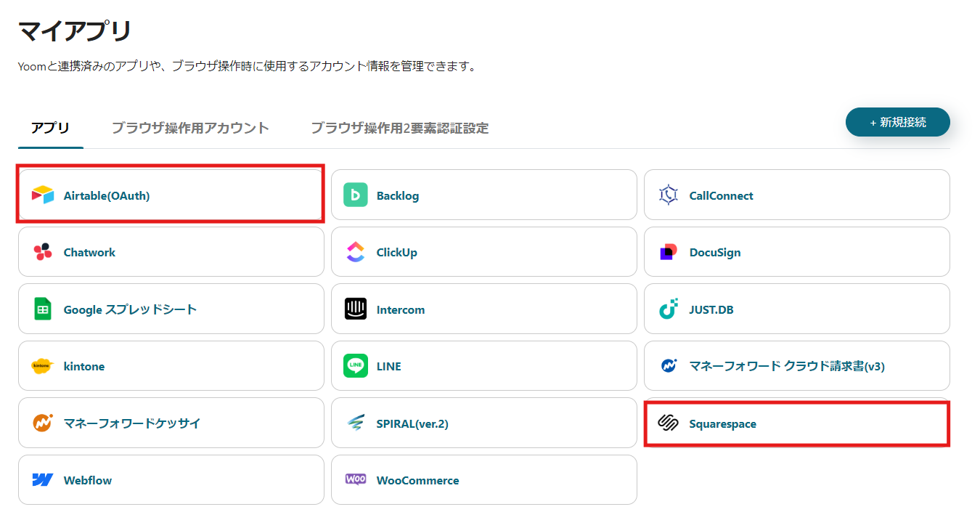Click the SPIRAL logo icon
The width and height of the screenshot is (980, 528).
pyautogui.click(x=356, y=423)
